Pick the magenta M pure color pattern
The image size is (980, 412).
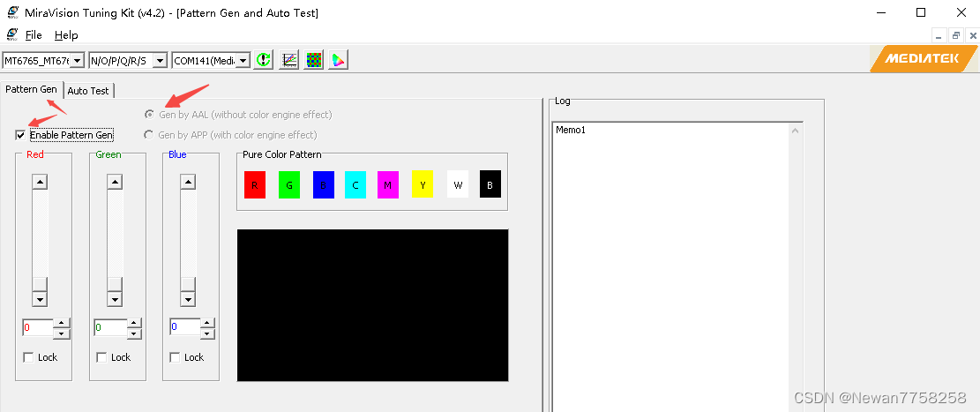(x=388, y=185)
